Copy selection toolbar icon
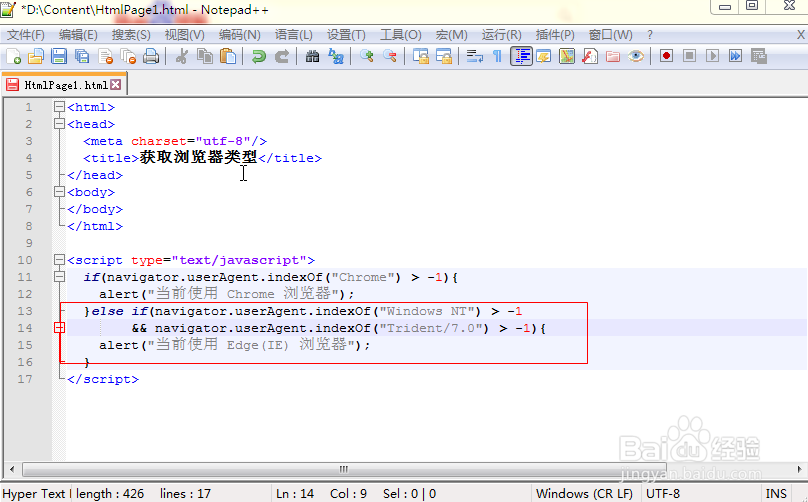 [x=205, y=56]
